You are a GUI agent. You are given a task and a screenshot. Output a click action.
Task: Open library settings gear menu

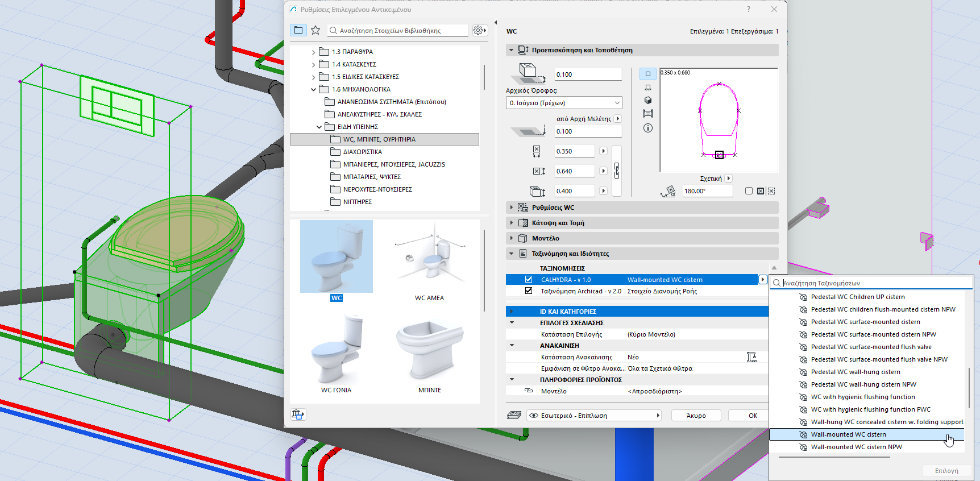click(479, 30)
